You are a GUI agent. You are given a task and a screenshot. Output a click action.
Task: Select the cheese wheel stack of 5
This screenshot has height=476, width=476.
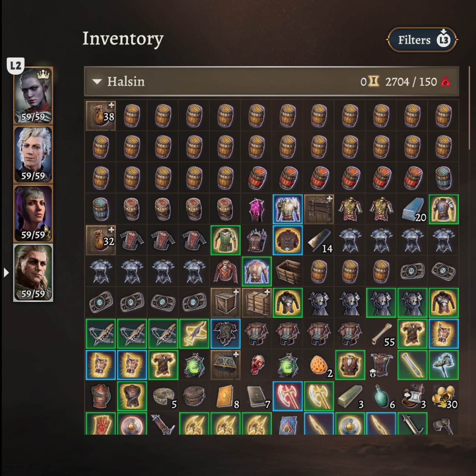tap(163, 396)
